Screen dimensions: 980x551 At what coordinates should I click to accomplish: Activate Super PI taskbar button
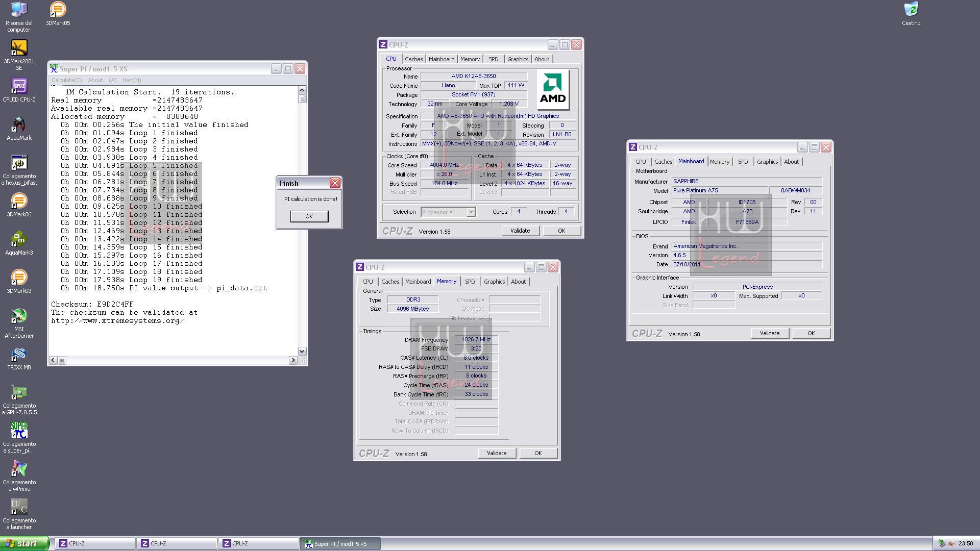click(340, 544)
